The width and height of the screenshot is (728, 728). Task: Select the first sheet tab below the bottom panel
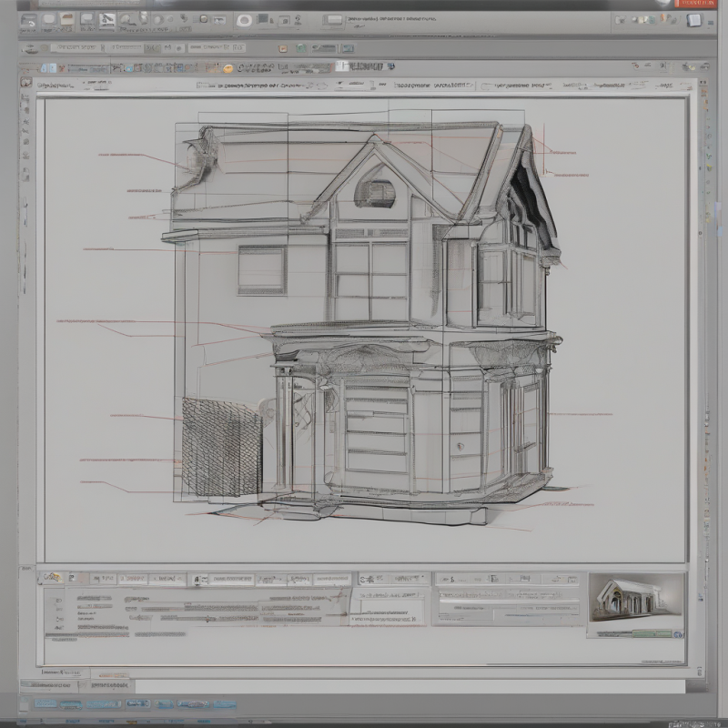[44, 684]
